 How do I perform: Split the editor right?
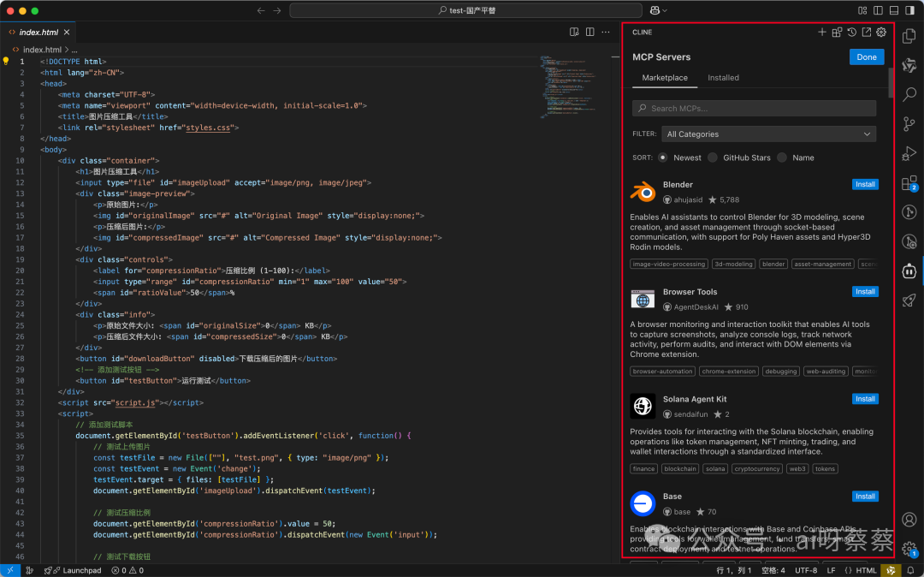(x=589, y=32)
